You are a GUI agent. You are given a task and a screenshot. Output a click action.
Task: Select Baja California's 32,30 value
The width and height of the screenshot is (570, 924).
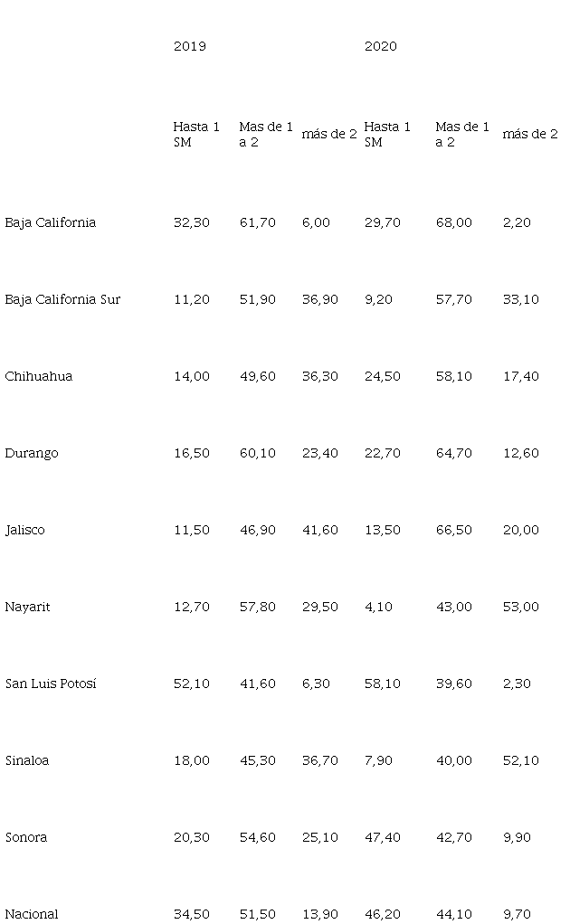click(191, 222)
